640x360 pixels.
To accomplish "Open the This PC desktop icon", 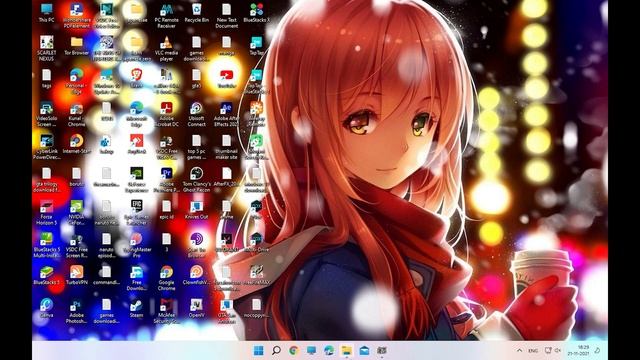I will point(46,13).
